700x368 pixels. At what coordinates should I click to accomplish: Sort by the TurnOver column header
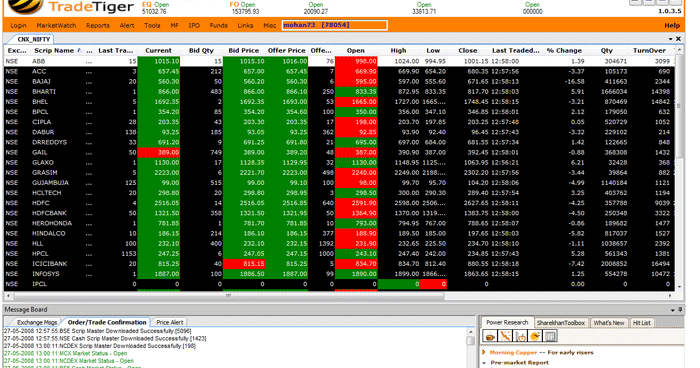(650, 50)
